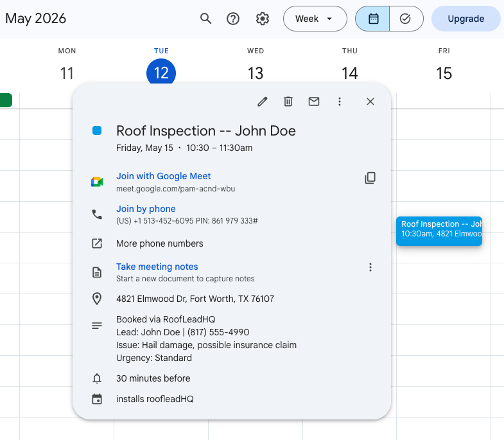Viewport: 504px width, 440px height.
Task: Click the 'Lead: John Doe | (817) 555-4990' line
Action: (182, 332)
